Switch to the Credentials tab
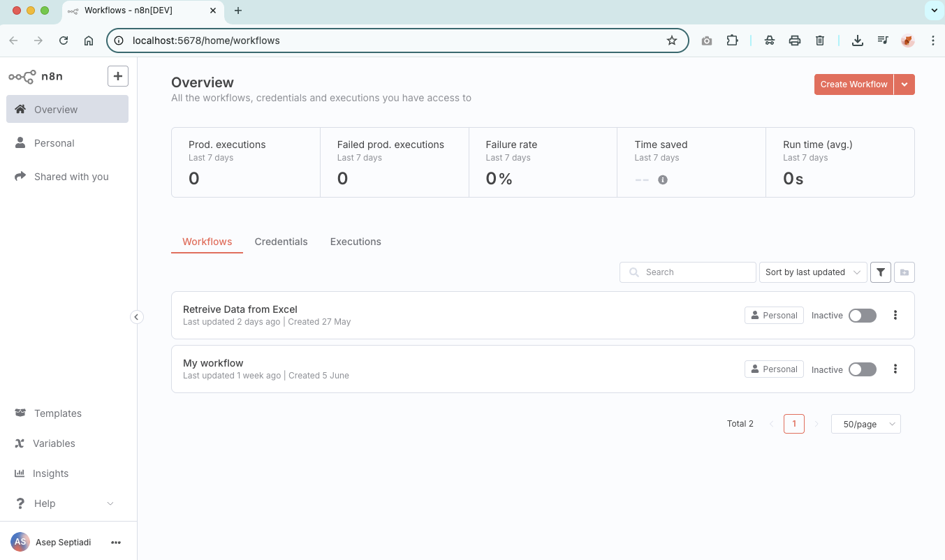 coord(281,242)
